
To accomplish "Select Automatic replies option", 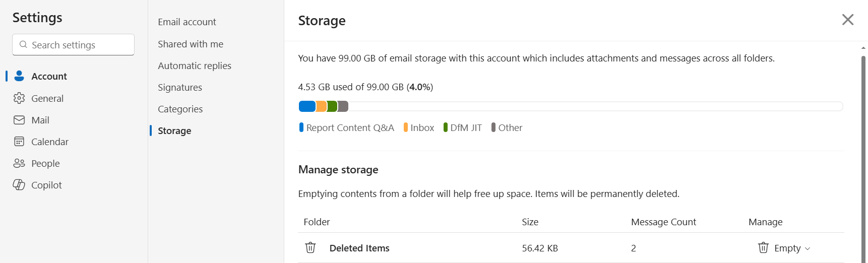I will coord(195,66).
